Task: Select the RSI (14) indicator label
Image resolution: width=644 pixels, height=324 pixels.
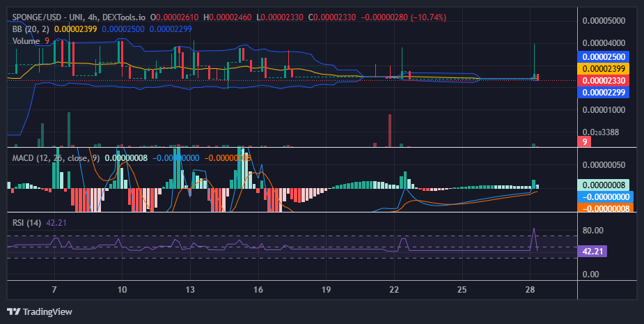Action: click(26, 223)
